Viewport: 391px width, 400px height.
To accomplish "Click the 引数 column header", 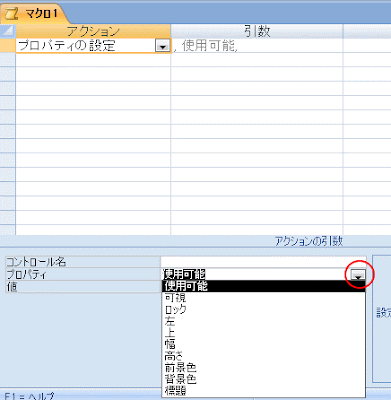I will pyautogui.click(x=257, y=31).
